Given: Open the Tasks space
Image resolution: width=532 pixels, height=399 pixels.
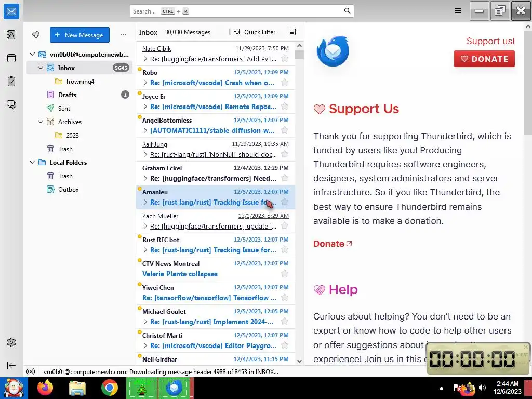Looking at the screenshot, I should 11,81.
